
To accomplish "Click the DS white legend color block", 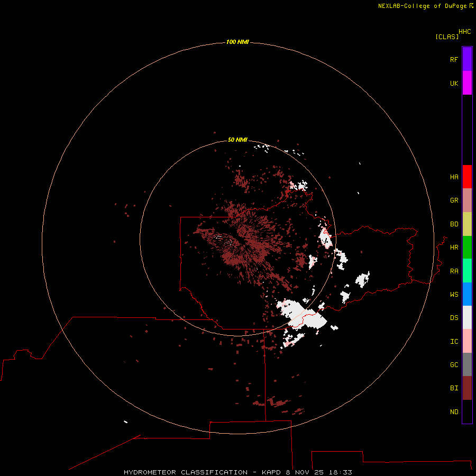I will click(x=467, y=317).
